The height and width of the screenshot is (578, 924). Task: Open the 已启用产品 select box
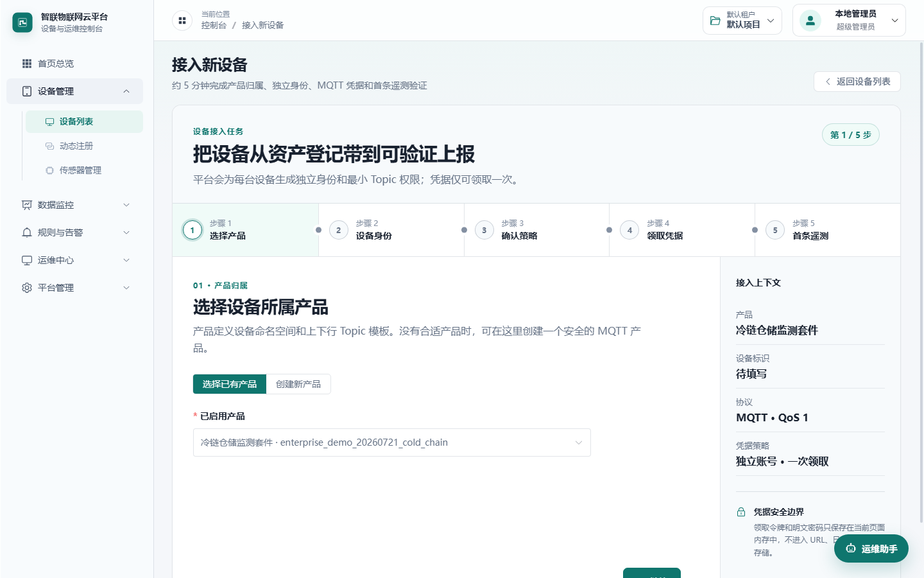click(392, 442)
